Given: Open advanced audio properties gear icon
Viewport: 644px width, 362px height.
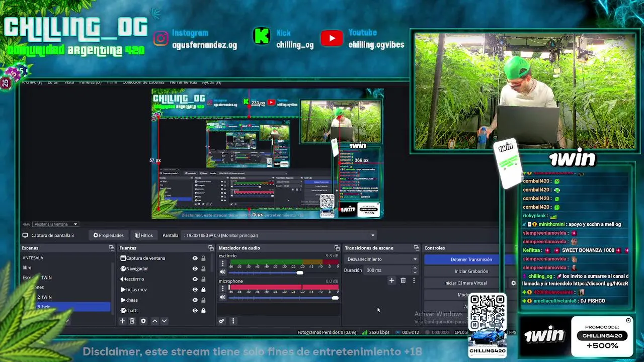Looking at the screenshot, I should pyautogui.click(x=222, y=321).
